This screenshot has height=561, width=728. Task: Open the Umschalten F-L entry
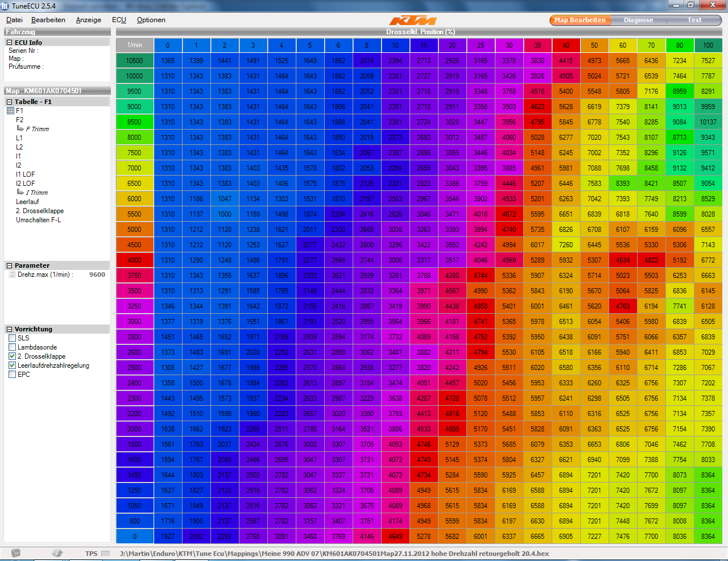(x=38, y=220)
